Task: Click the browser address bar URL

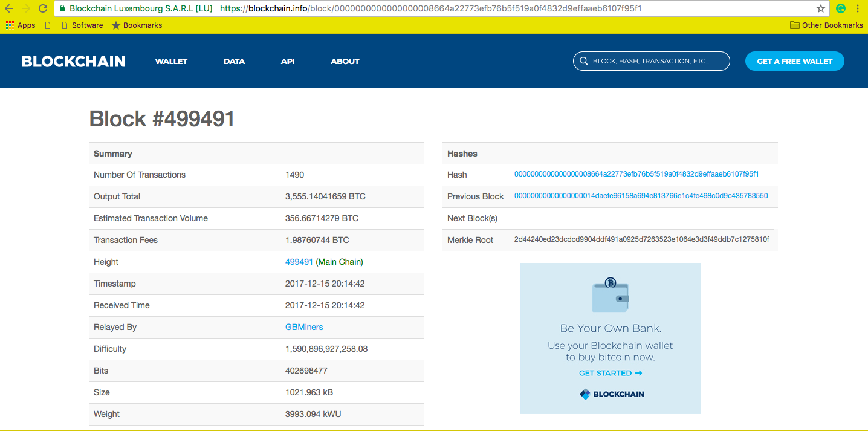Action: 431,8
